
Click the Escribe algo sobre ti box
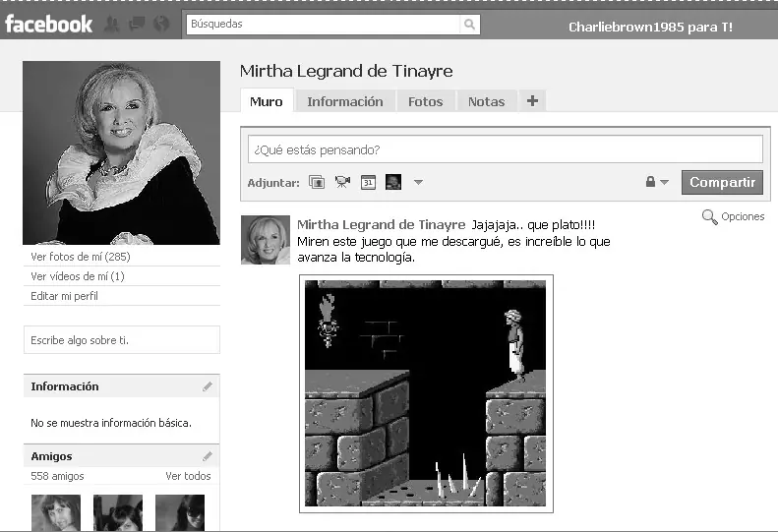122,340
